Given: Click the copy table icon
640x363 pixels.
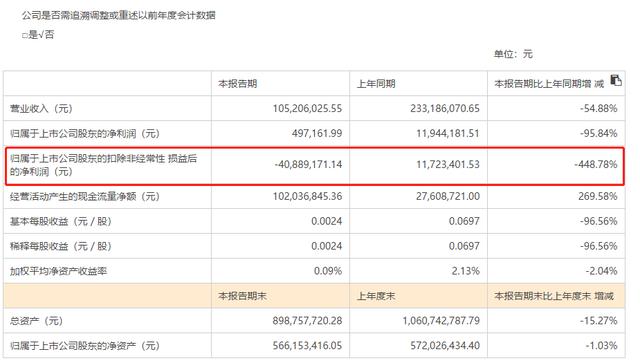Looking at the screenshot, I should pos(616,80).
